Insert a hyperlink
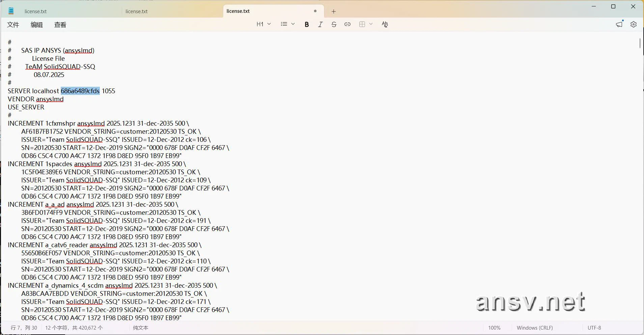The width and height of the screenshot is (644, 335). pos(347,24)
